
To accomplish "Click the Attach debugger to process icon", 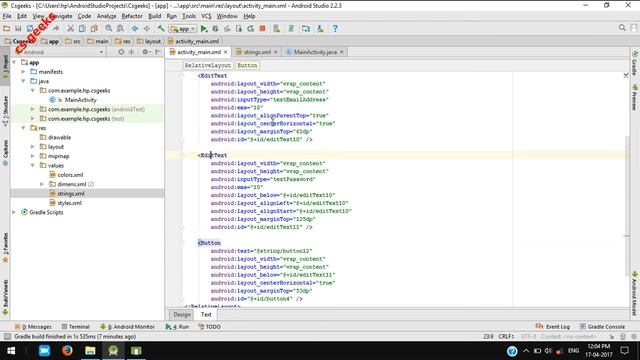I will (239, 29).
